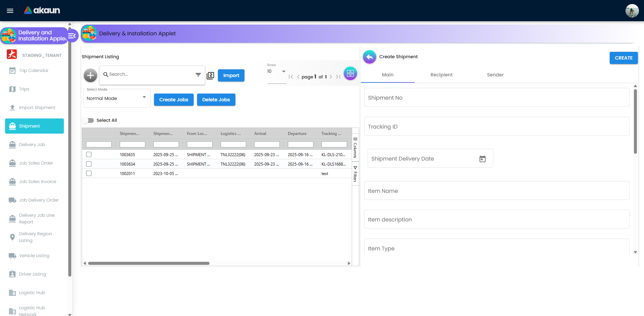This screenshot has height=316, width=644.
Task: Select Vehicle Listing in the sidebar
Action: coord(12,255)
